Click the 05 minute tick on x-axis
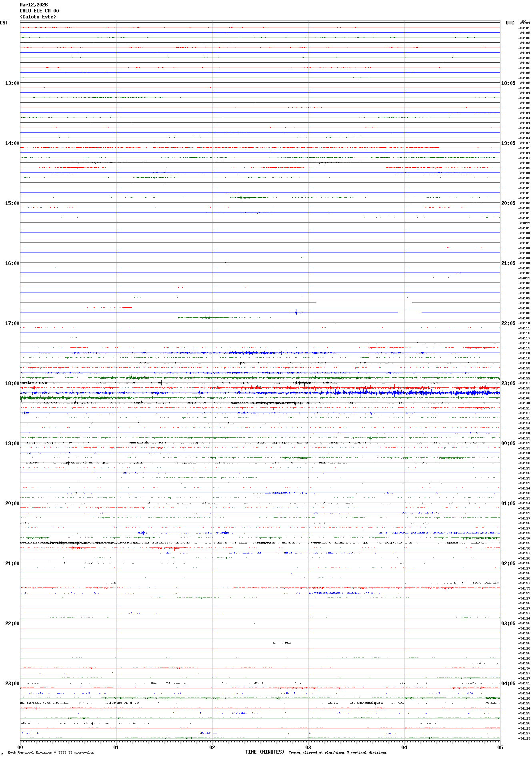The image size is (532, 758). 500,747
